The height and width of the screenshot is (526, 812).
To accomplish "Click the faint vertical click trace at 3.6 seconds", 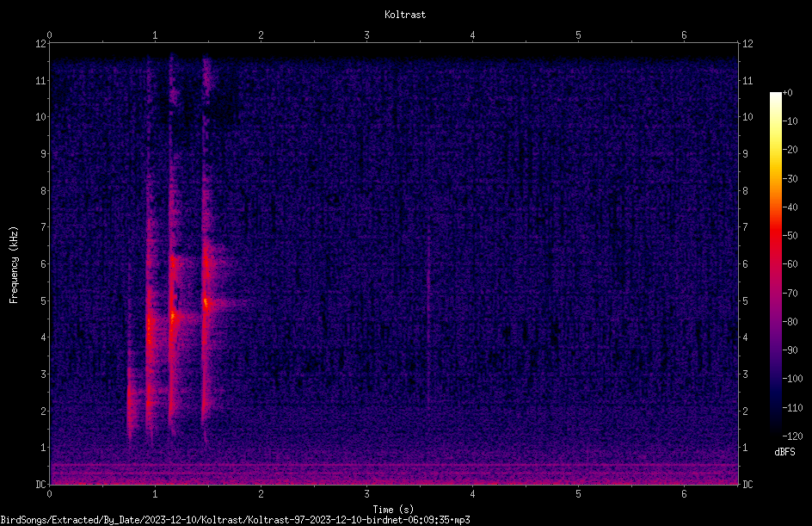I will [x=428, y=326].
